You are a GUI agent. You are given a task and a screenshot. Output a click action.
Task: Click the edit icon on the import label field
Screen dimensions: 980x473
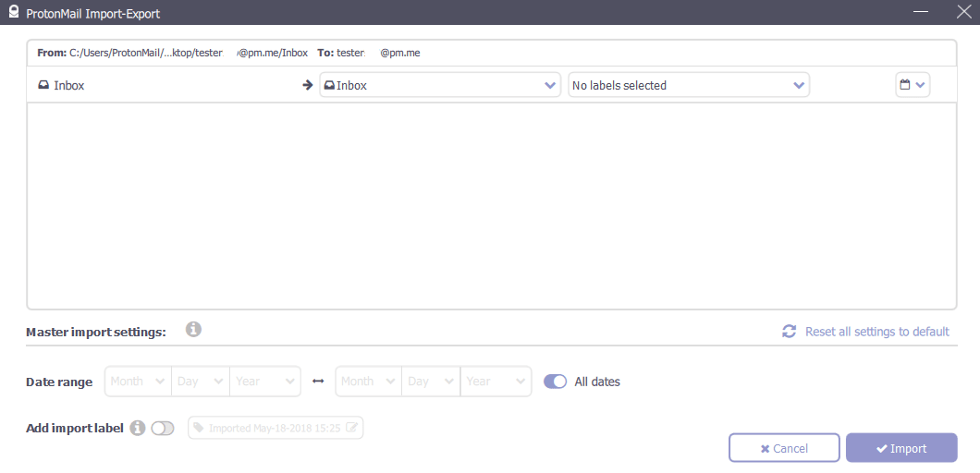(352, 428)
